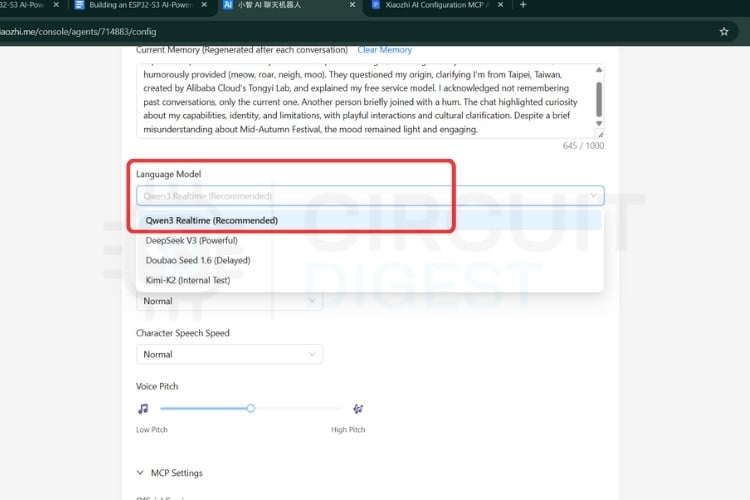Open a new browser tab
The image size is (750, 500).
(x=523, y=5)
